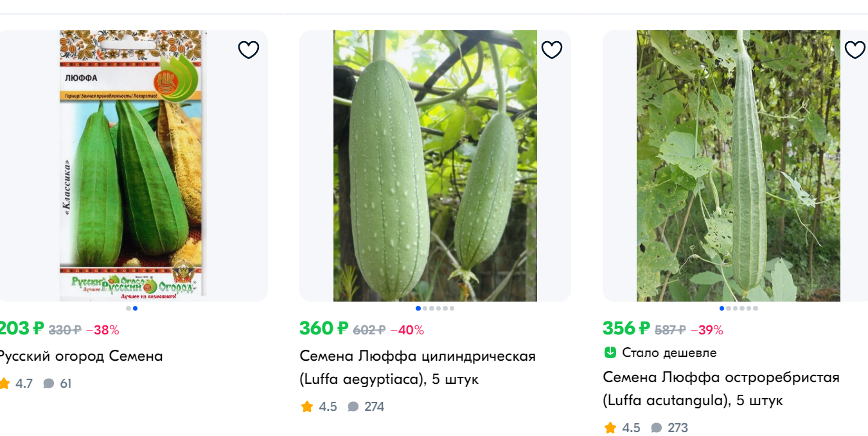Select the first carousel dot under Luffa acutangula

(x=722, y=308)
